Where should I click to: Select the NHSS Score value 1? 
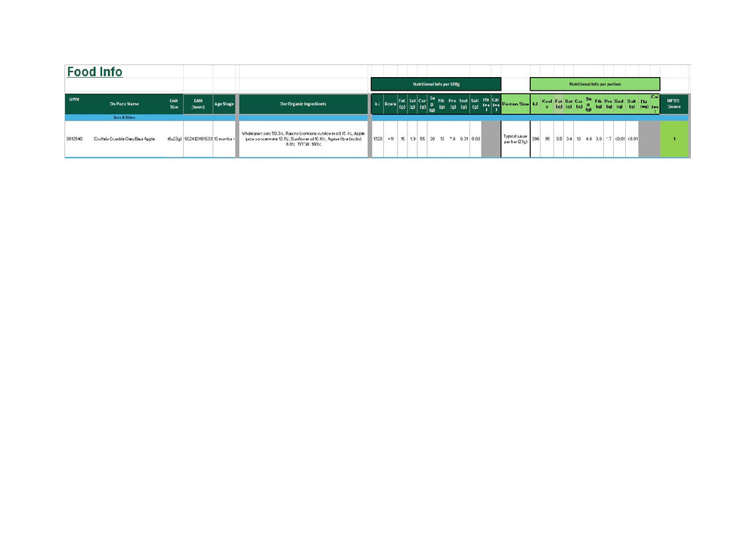click(674, 139)
